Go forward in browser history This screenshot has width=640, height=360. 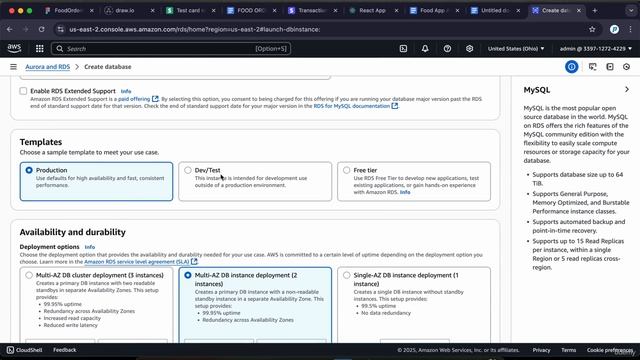pos(26,29)
